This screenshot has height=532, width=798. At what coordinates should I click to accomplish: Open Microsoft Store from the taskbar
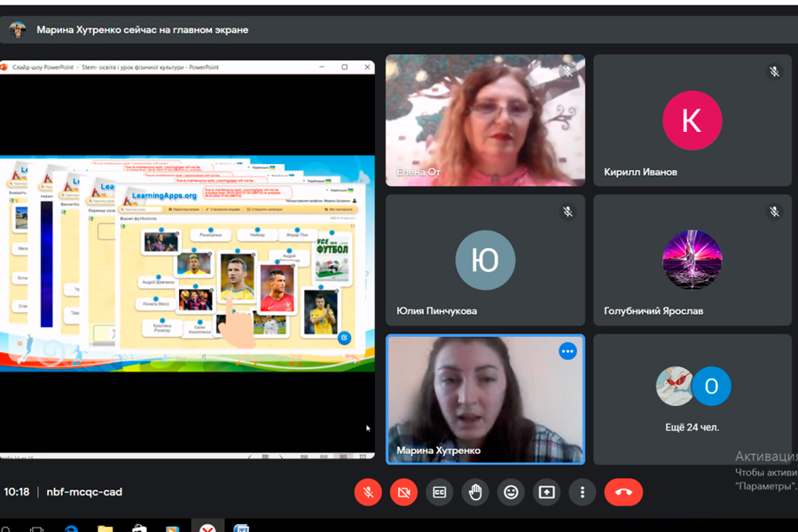139,528
